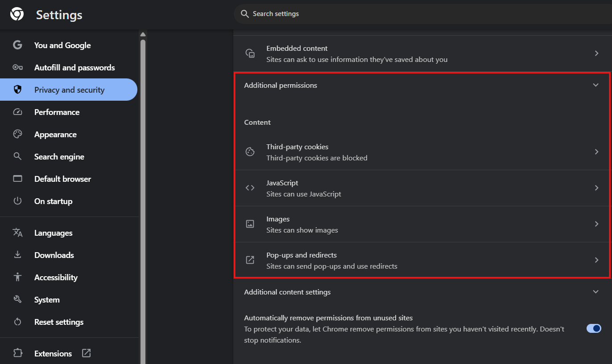The width and height of the screenshot is (612, 364).
Task: Click the Third-party cookies clock icon
Action: [x=250, y=151]
